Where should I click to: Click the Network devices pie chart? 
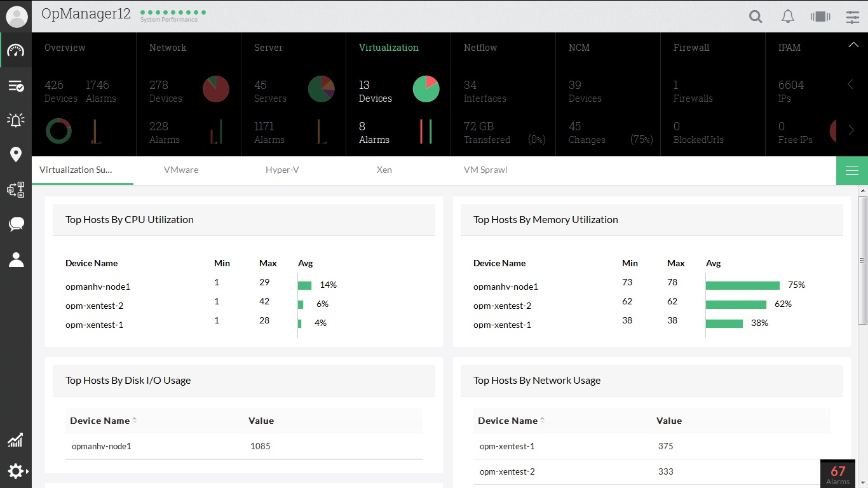tap(216, 89)
